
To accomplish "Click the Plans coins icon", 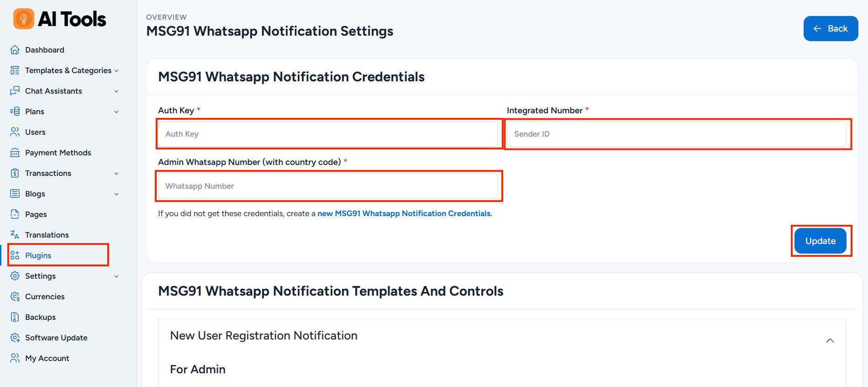I will point(15,111).
